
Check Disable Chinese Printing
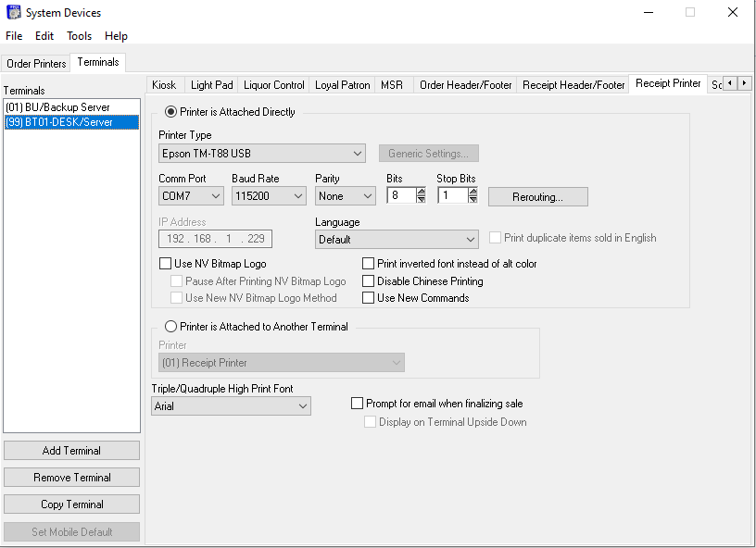click(368, 280)
